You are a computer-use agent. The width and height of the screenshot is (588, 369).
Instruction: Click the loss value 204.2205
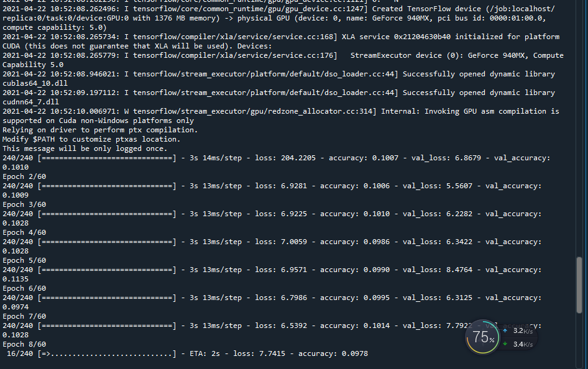click(298, 158)
